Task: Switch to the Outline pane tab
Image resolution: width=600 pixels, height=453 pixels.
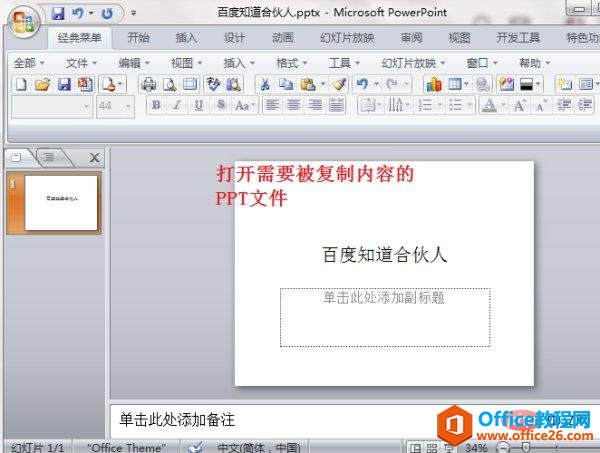Action: click(49, 157)
